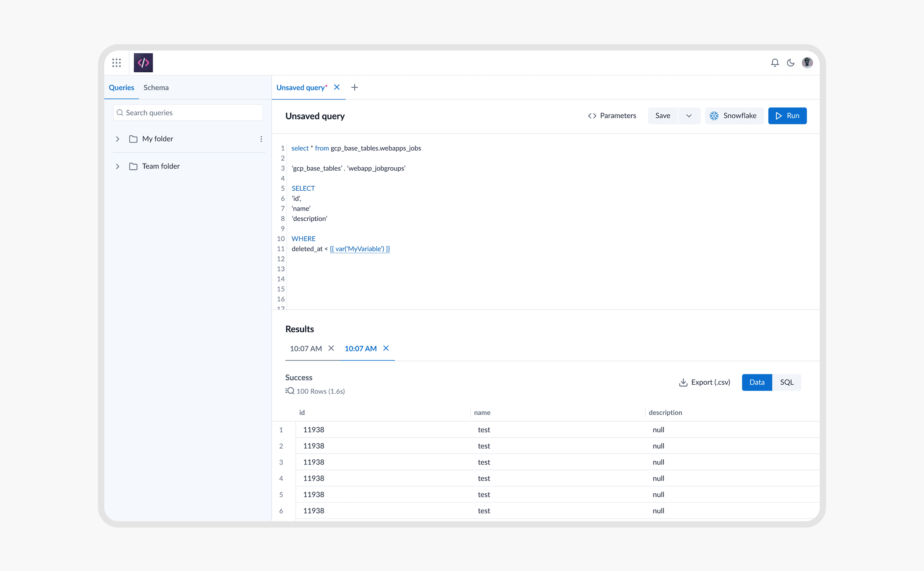Switch results view to SQL
The height and width of the screenshot is (571, 924).
pos(786,382)
